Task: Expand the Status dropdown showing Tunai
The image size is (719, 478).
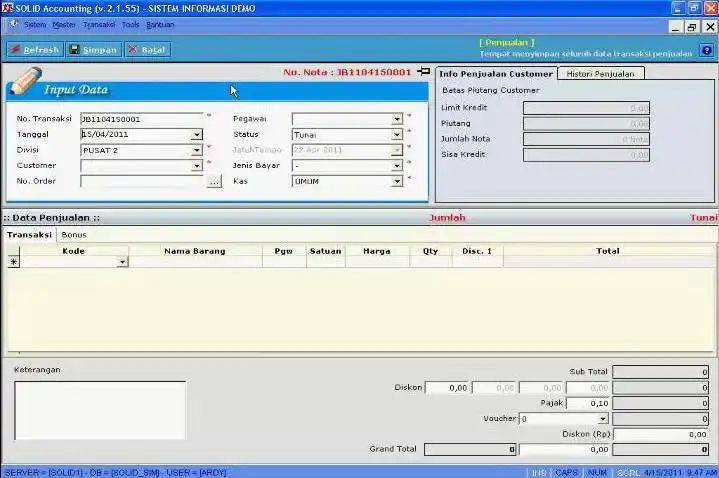Action: point(397,134)
